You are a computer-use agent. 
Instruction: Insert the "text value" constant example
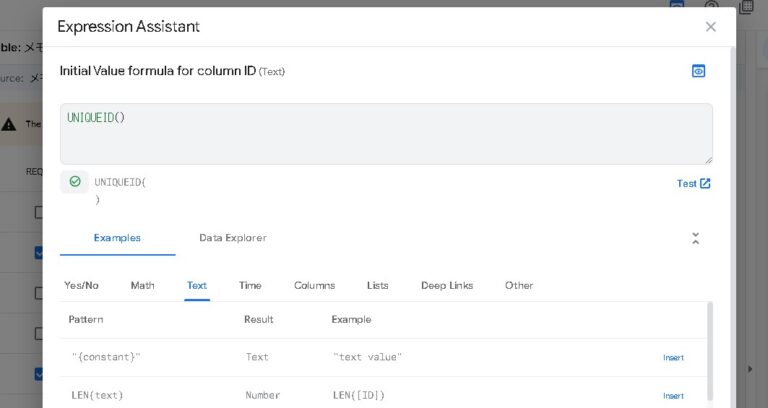click(x=673, y=357)
